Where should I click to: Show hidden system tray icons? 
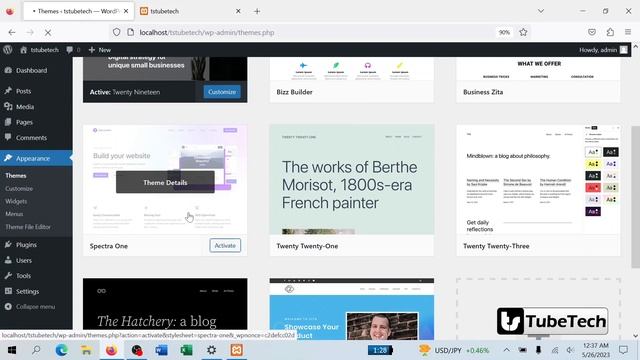507,350
